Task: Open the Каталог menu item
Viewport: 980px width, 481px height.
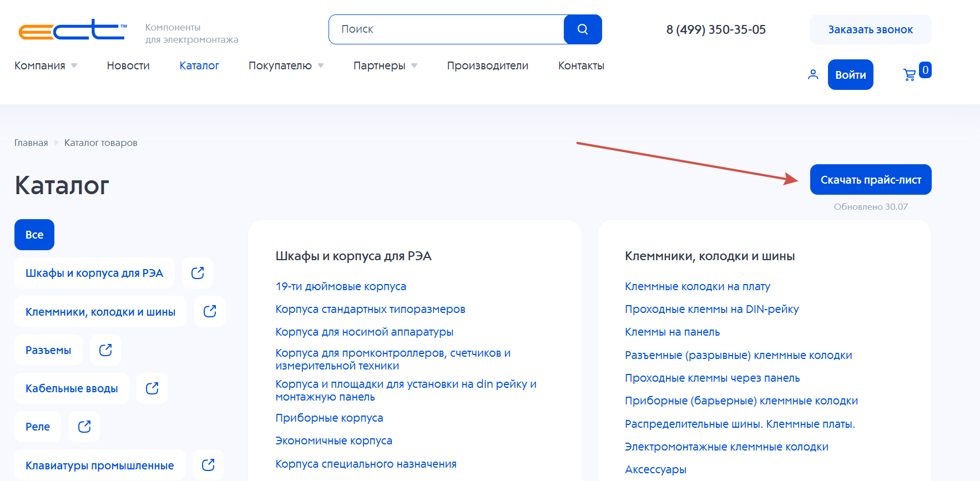Action: click(x=199, y=65)
